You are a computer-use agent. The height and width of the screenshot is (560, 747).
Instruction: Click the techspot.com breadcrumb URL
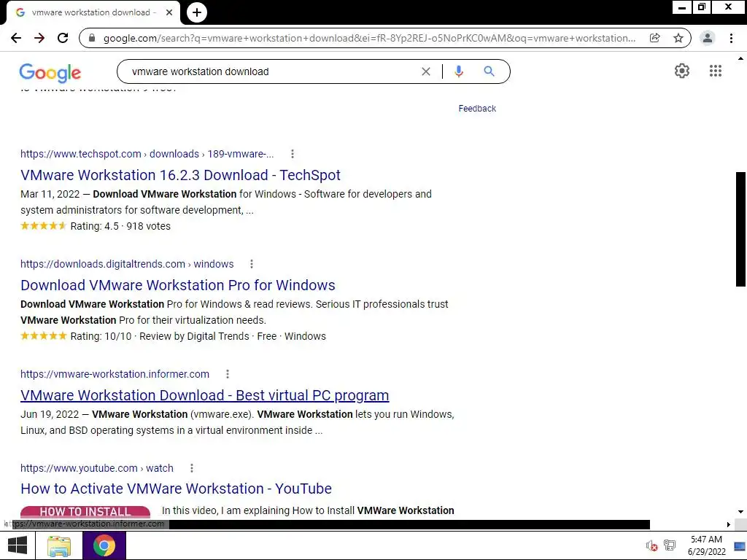[147, 154]
